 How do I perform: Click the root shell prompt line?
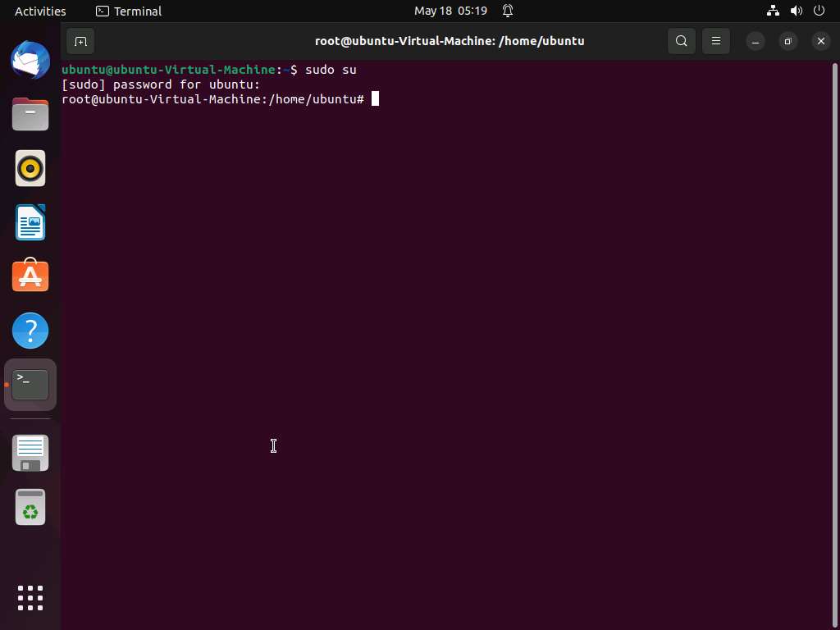click(x=212, y=99)
